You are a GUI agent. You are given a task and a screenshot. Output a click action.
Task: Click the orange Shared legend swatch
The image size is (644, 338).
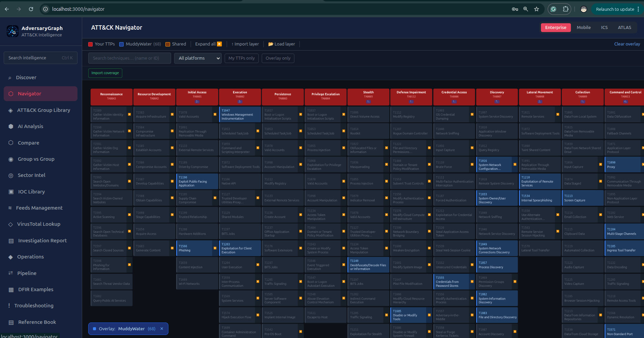[167, 44]
